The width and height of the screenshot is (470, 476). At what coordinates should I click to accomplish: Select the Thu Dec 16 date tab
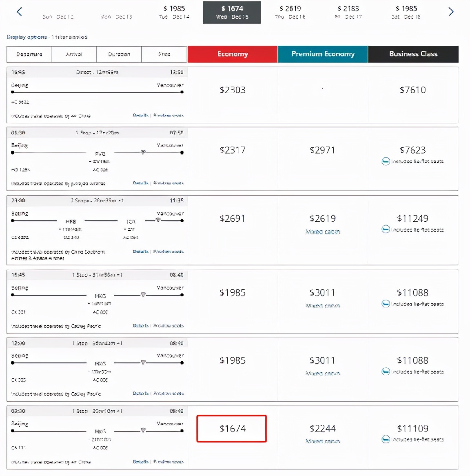(290, 12)
